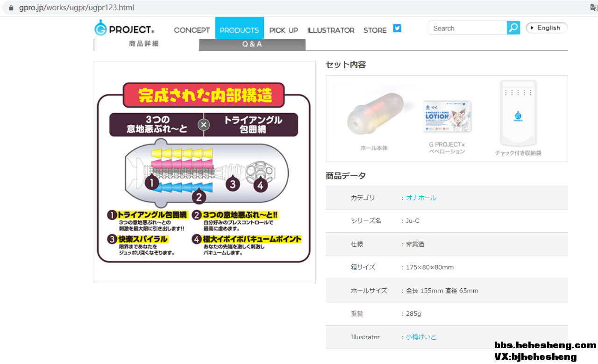Image resolution: width=598 pixels, height=364 pixels.
Task: Click the magnifier search button
Action: [x=513, y=28]
